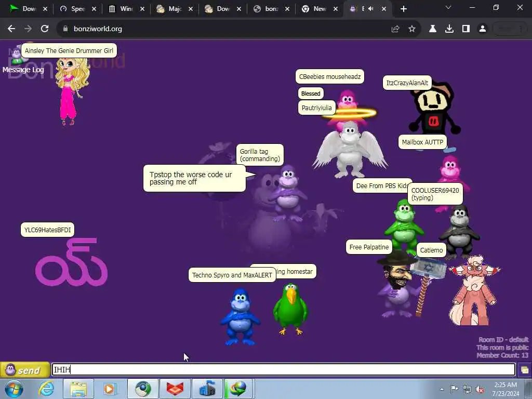Click the muted volume icon in system tray
532x399 pixels.
click(x=480, y=389)
